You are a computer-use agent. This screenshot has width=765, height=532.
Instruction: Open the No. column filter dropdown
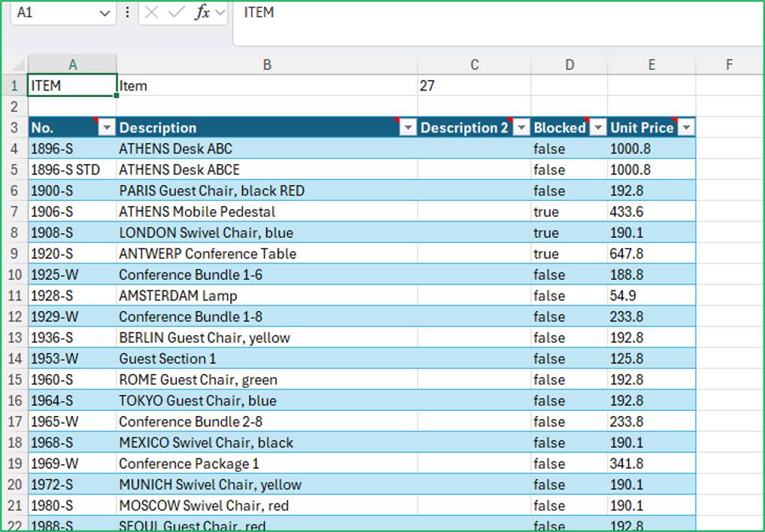106,128
